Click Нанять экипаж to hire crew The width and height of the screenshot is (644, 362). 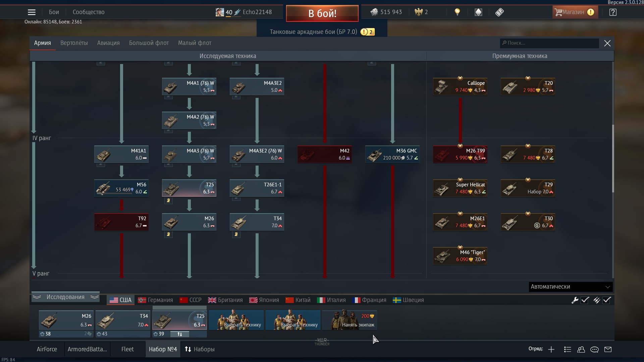click(350, 320)
